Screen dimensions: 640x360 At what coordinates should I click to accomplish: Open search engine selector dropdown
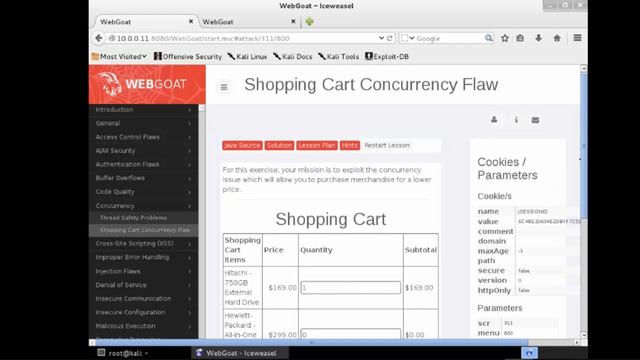[x=408, y=38]
